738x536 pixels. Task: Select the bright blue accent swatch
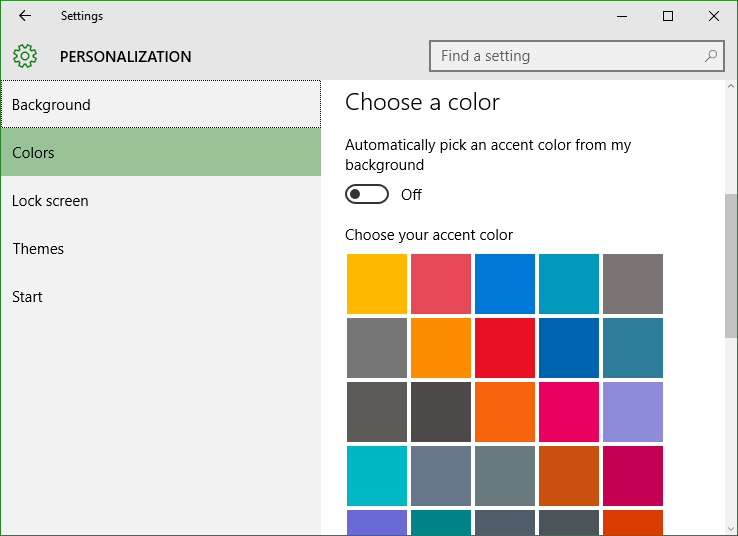click(x=505, y=284)
